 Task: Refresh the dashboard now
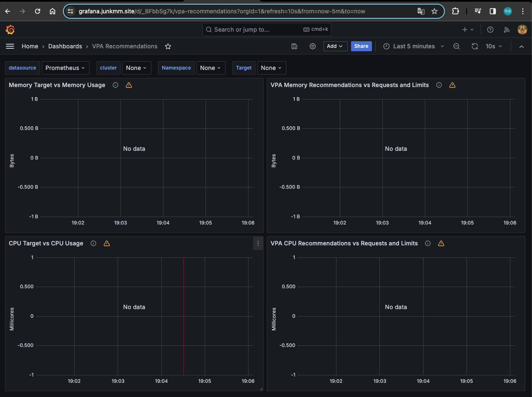click(475, 46)
